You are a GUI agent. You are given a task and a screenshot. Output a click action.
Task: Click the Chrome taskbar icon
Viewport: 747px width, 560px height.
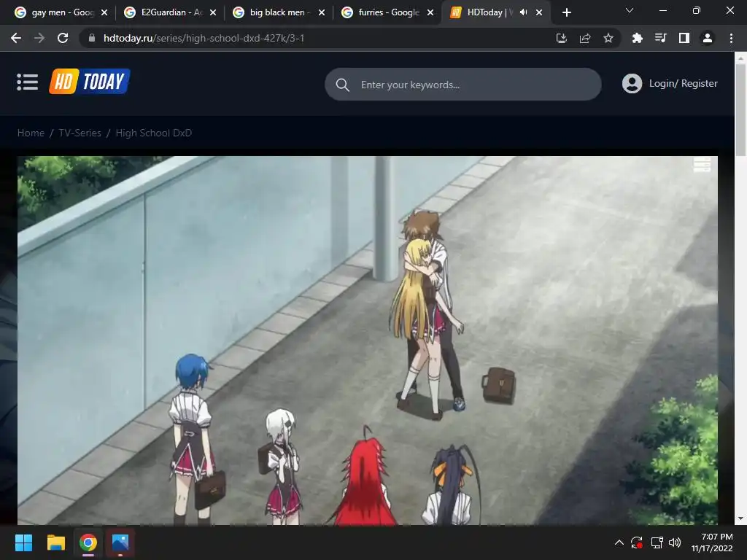(x=88, y=542)
